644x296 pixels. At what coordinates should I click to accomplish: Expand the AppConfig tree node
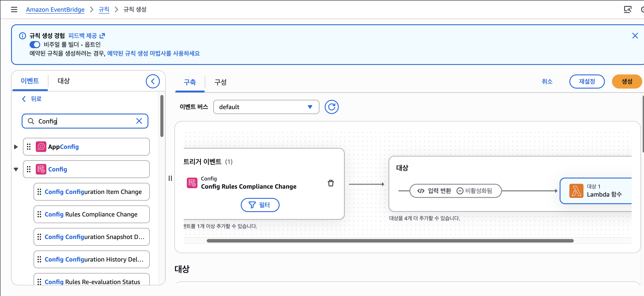coord(16,147)
